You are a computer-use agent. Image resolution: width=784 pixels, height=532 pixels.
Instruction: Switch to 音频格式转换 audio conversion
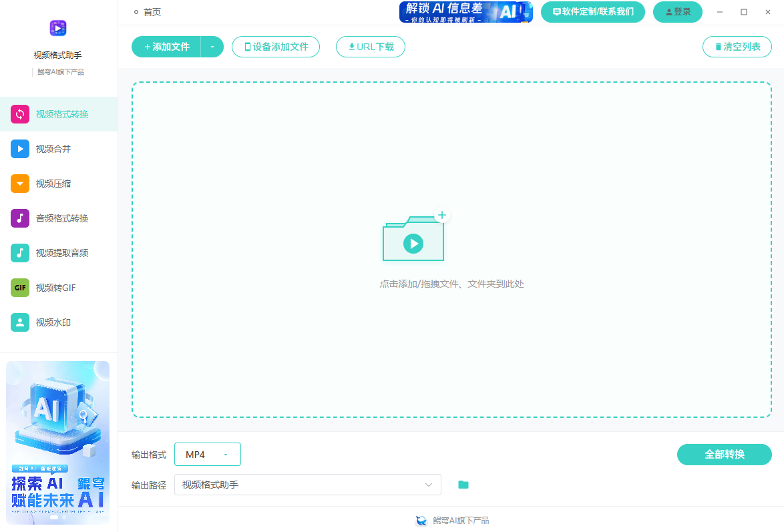[58, 218]
